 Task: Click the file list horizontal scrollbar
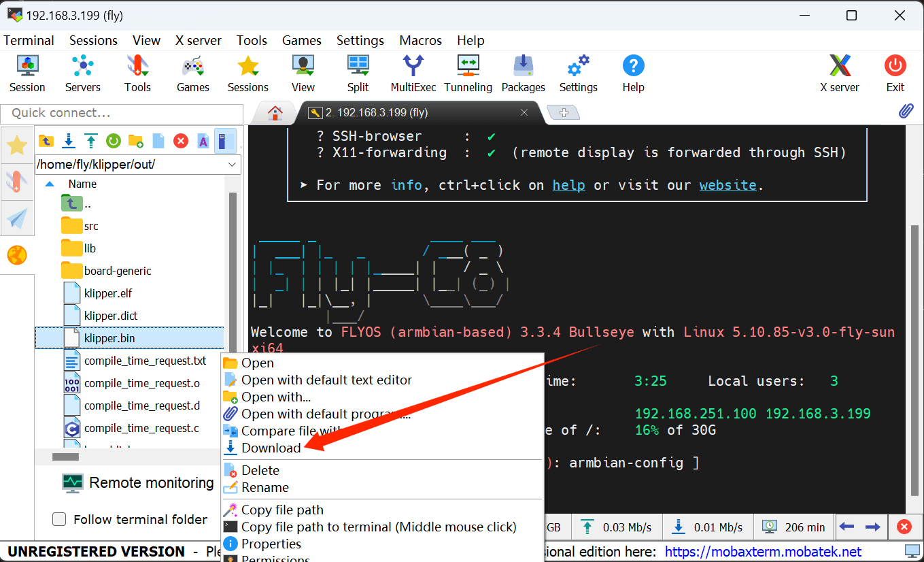click(66, 457)
